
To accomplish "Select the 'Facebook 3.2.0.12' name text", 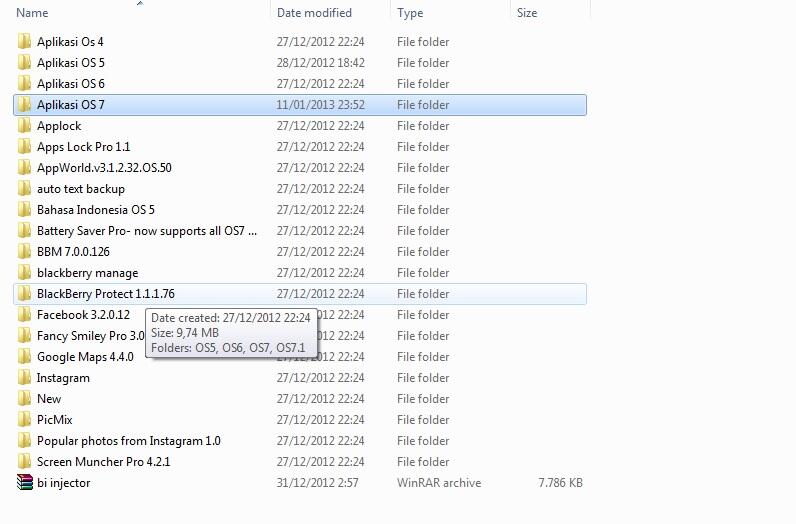I will (x=83, y=315).
